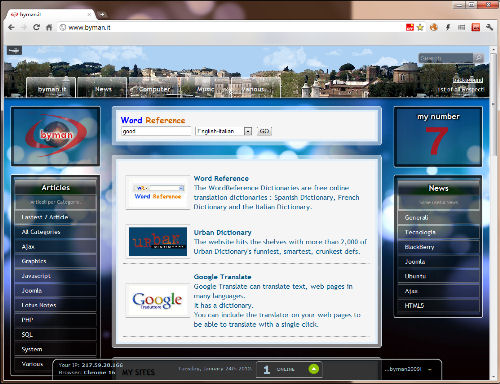Click the page vertical scrollbar
The height and width of the screenshot is (384, 500).
(x=493, y=213)
